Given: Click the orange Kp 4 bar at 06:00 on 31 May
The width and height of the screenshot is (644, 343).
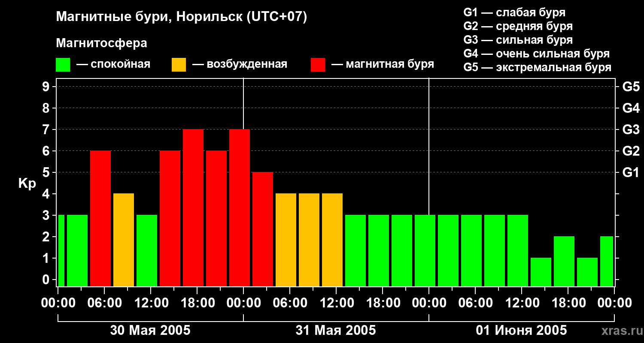Looking at the screenshot, I should tap(286, 240).
